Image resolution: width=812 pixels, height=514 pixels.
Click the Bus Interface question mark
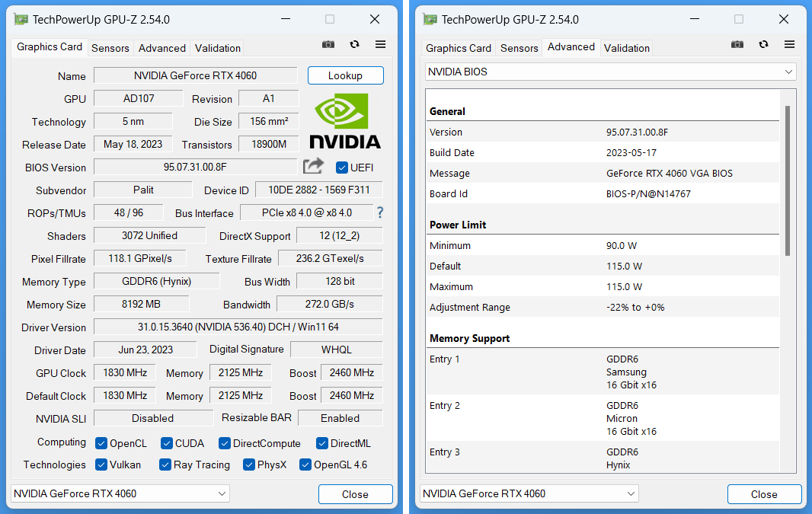pyautogui.click(x=380, y=212)
